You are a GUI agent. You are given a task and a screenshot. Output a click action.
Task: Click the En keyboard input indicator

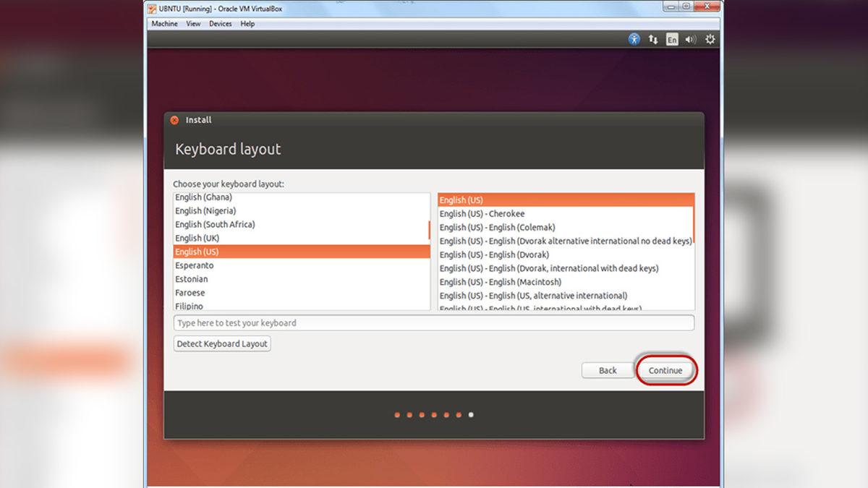pos(671,39)
